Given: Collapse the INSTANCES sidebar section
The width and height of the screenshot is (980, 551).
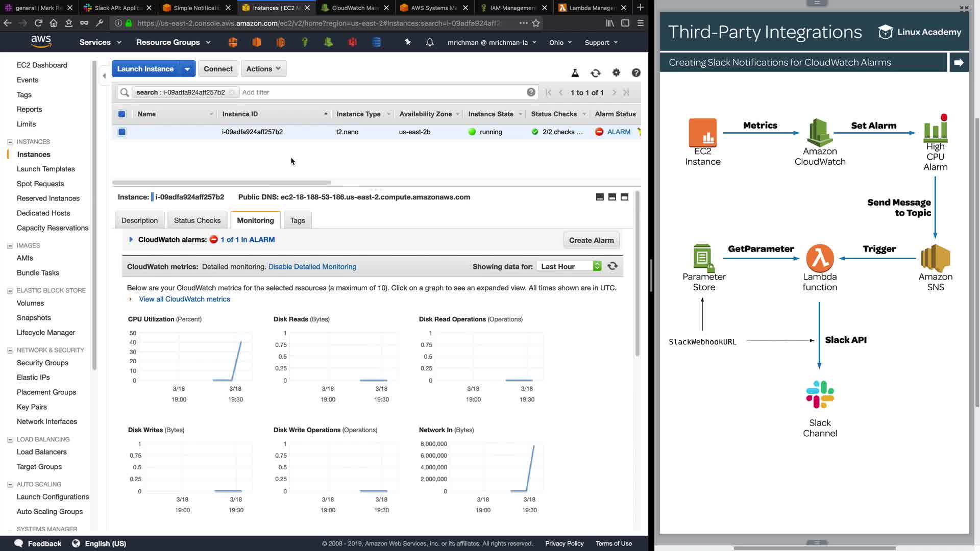Looking at the screenshot, I should 10,142.
